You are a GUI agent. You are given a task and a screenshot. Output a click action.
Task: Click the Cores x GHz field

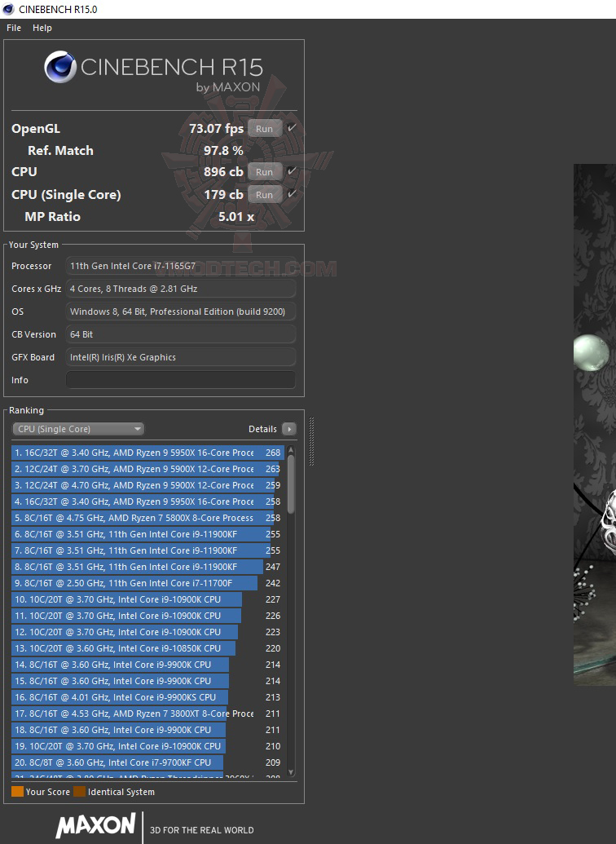tap(181, 289)
